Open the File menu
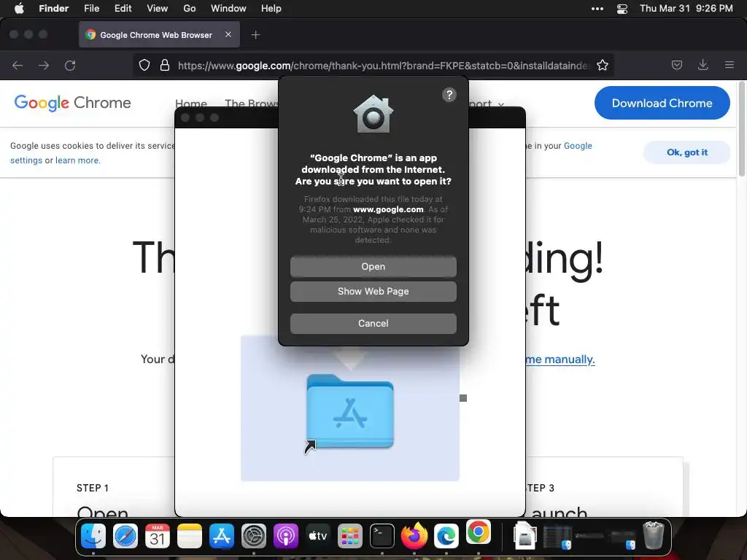 (x=91, y=9)
